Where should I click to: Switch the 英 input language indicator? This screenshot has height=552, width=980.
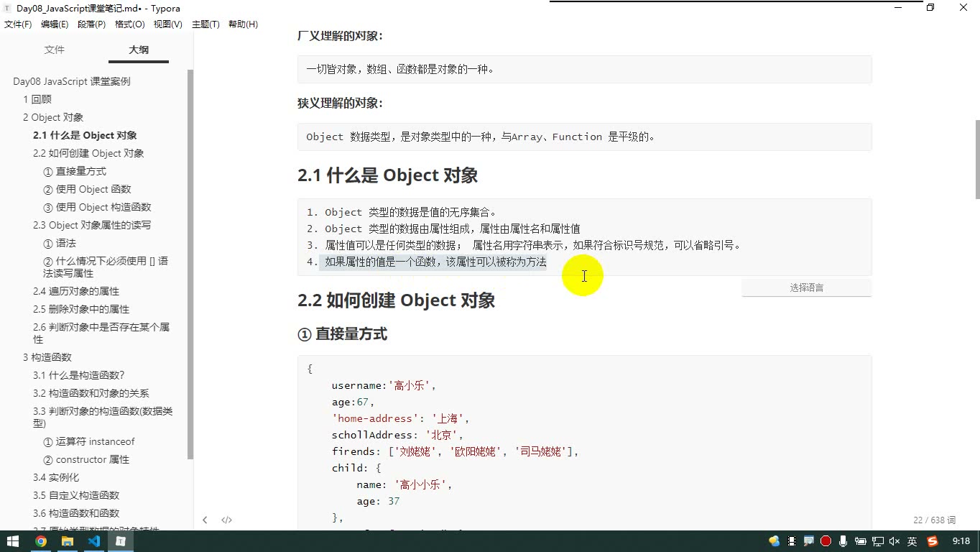(x=912, y=541)
